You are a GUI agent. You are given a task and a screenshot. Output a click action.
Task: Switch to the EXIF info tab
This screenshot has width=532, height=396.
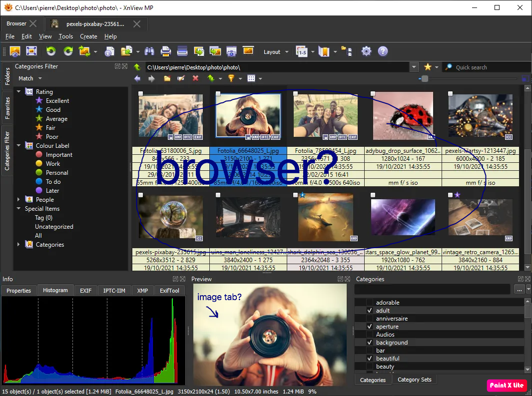point(86,291)
